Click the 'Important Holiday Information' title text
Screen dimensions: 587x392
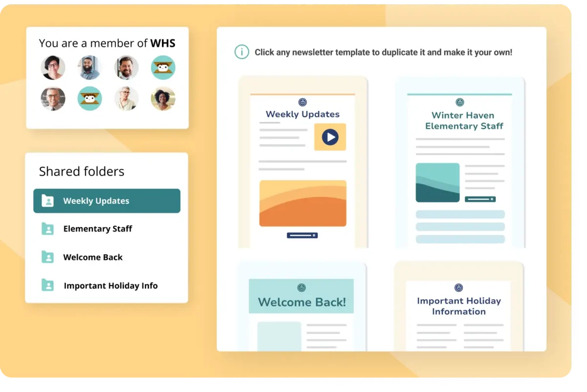[459, 306]
